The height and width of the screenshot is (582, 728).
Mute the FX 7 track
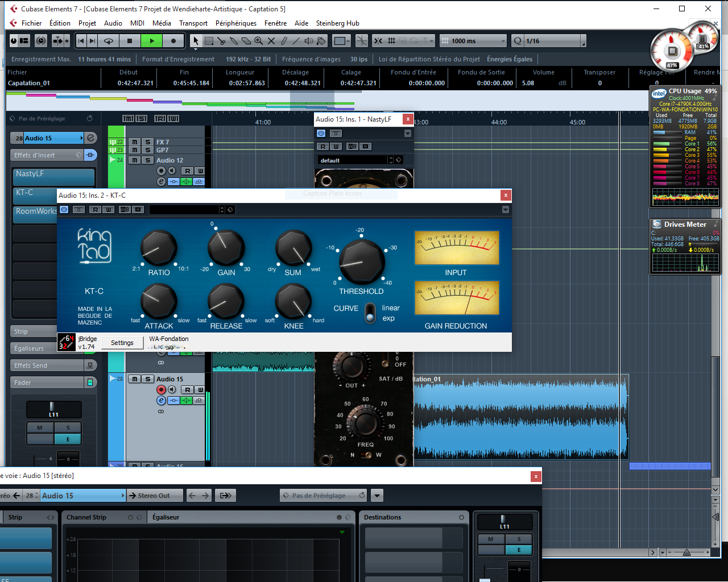tap(134, 142)
